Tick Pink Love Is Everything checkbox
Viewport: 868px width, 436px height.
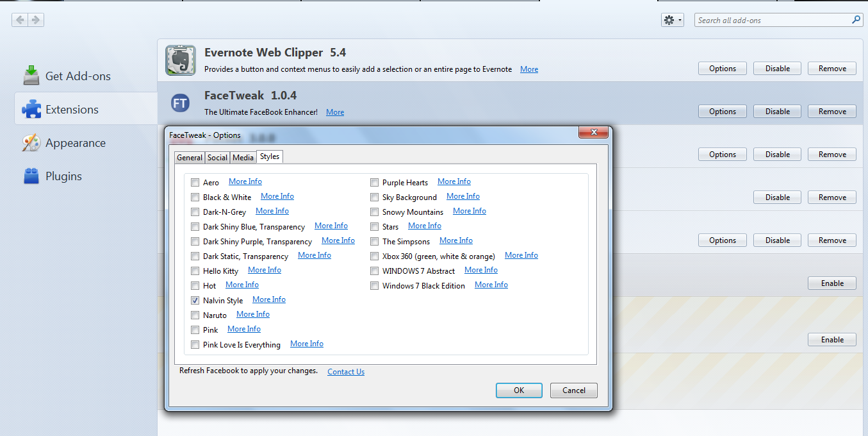point(195,345)
